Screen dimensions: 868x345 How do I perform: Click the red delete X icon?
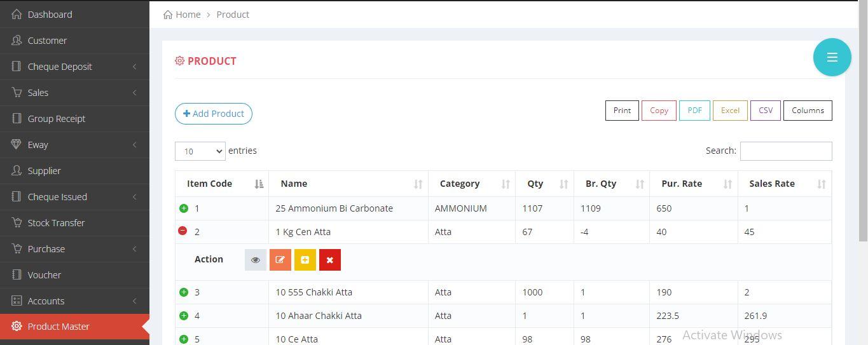(x=329, y=260)
